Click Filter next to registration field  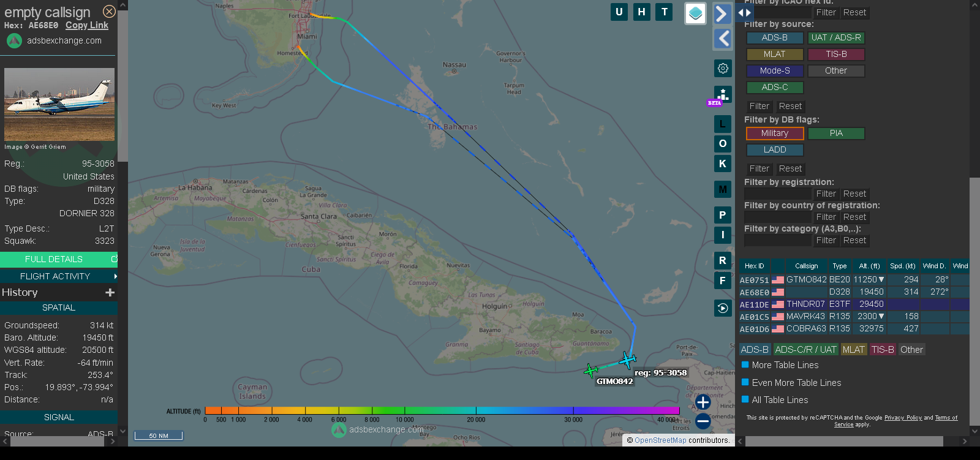click(x=826, y=194)
